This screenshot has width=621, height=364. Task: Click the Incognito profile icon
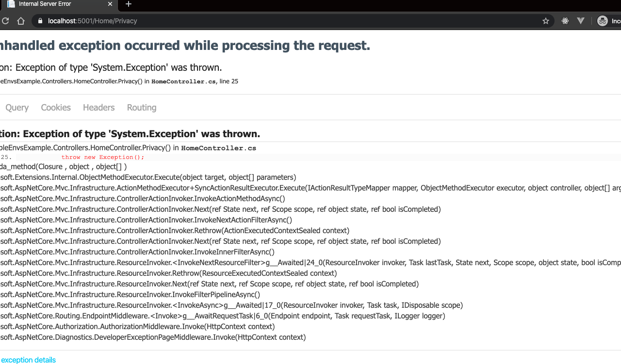(603, 21)
